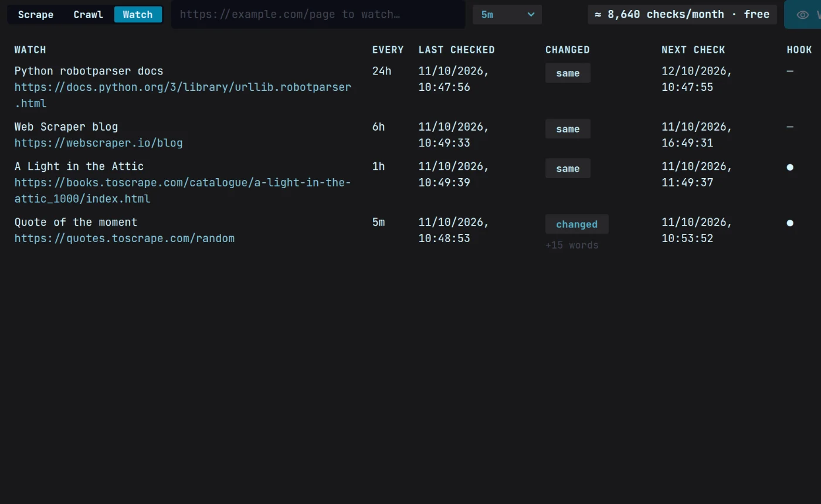Click the hook dot for Quote of the moment
The height and width of the screenshot is (504, 821).
coord(790,223)
